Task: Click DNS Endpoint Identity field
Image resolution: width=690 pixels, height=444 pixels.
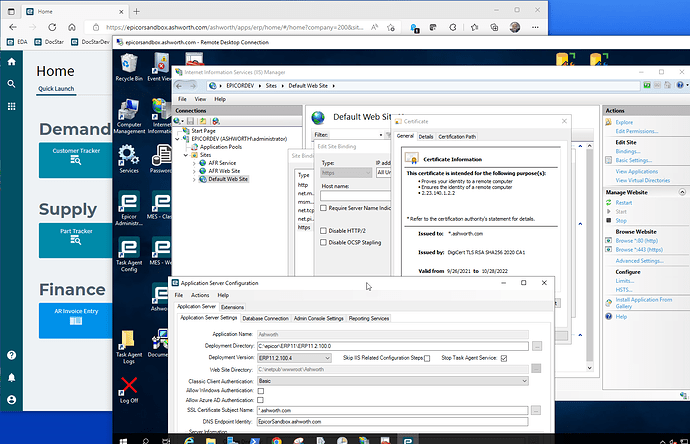Action: pyautogui.click(x=393, y=422)
